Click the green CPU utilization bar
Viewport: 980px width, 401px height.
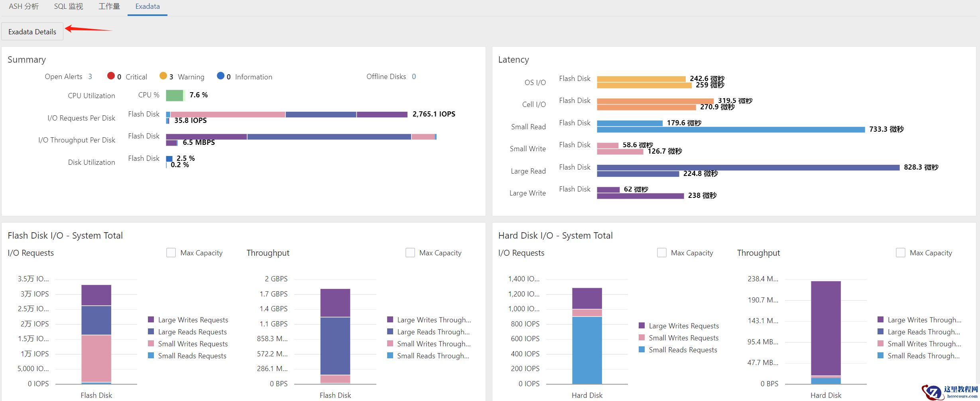point(175,95)
